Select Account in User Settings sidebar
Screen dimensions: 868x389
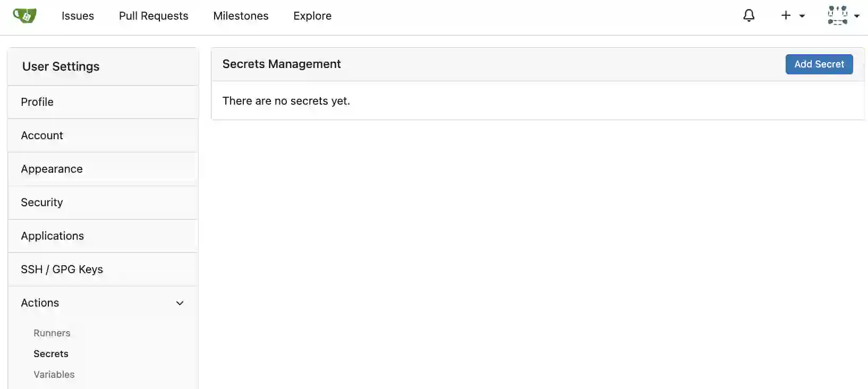(103, 136)
